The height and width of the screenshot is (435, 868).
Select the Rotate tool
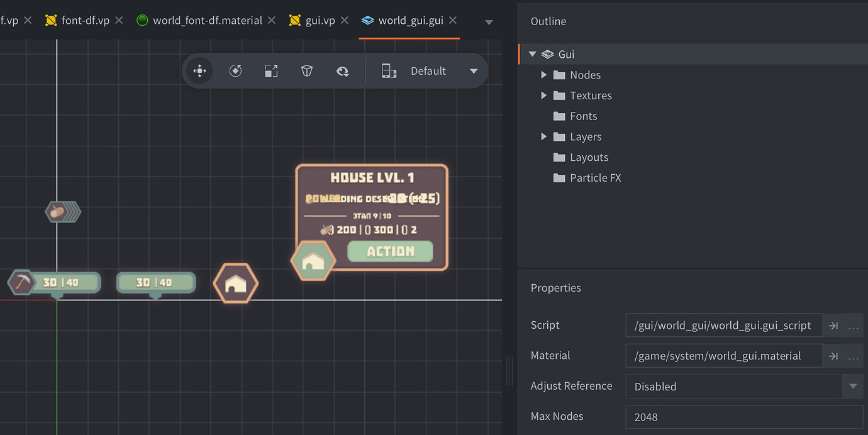pyautogui.click(x=235, y=70)
